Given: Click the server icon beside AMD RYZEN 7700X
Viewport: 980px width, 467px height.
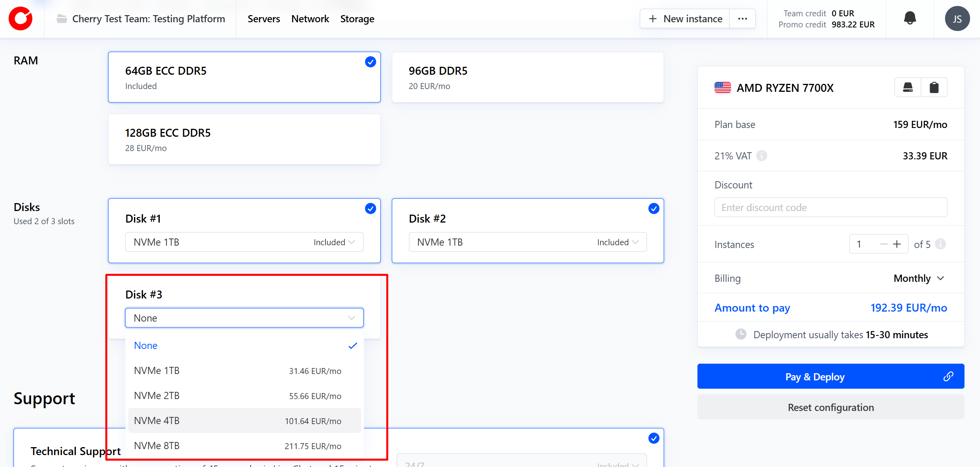Looking at the screenshot, I should point(908,87).
